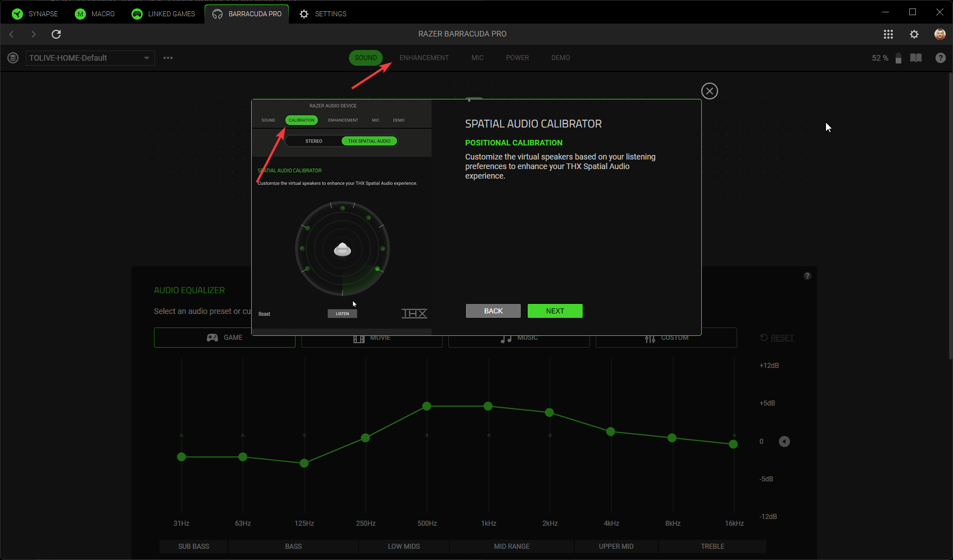Click the 4kHz equalizer slider handle

tap(611, 431)
